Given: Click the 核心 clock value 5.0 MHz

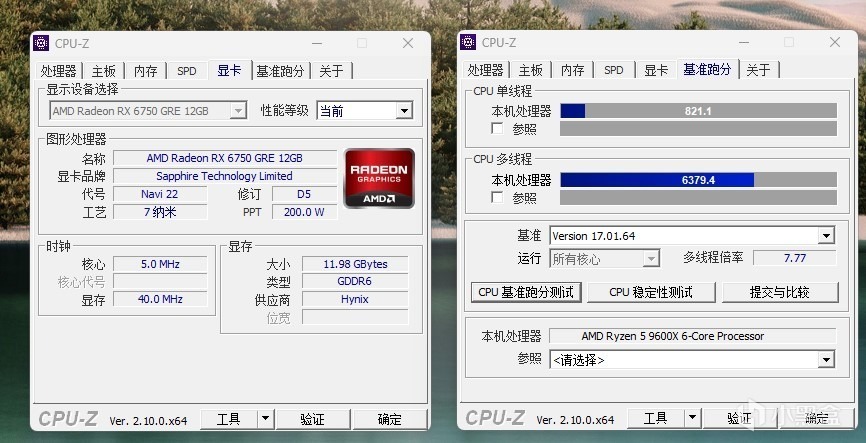Looking at the screenshot, I should point(160,264).
